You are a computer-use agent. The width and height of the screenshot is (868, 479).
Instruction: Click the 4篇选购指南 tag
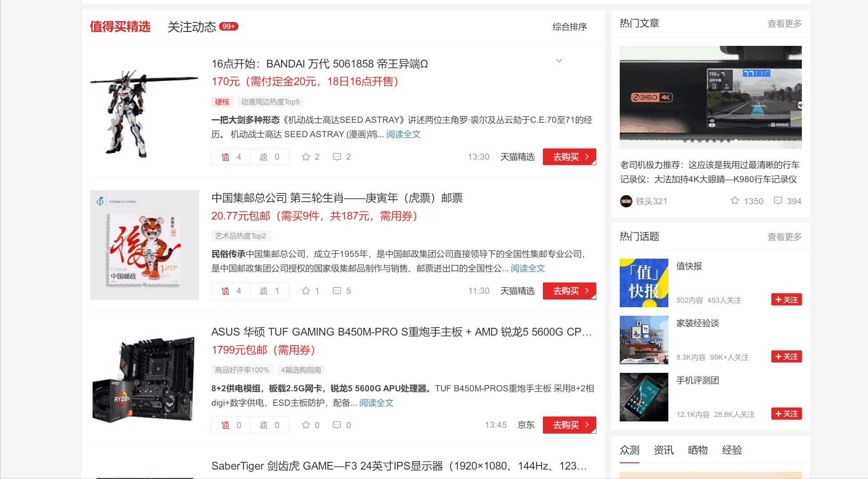click(x=301, y=370)
